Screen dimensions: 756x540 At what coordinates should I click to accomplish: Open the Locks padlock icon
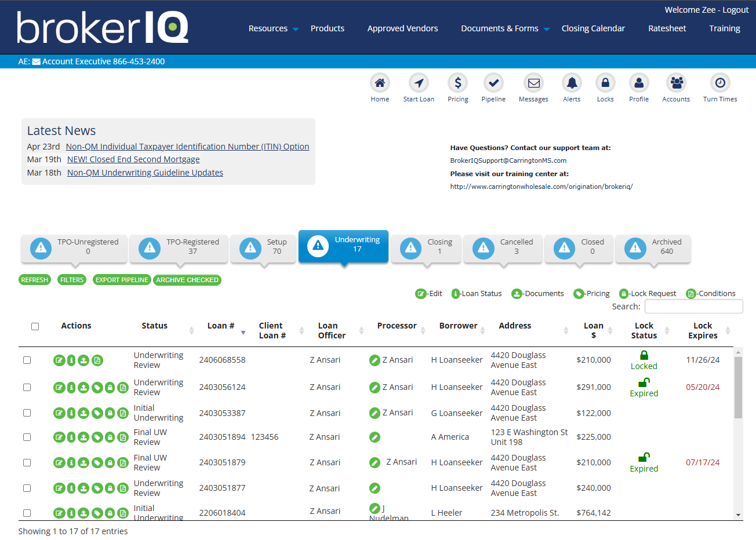[x=605, y=83]
